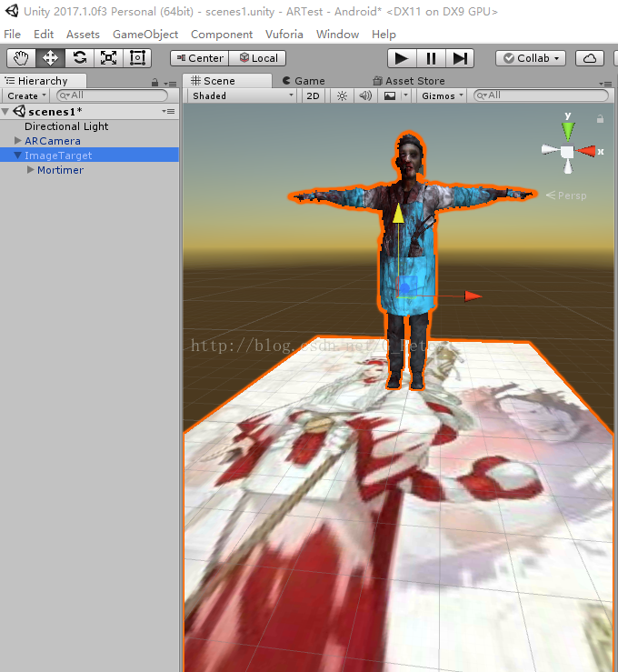The height and width of the screenshot is (672, 618).
Task: Select the Scale tool
Action: [108, 58]
